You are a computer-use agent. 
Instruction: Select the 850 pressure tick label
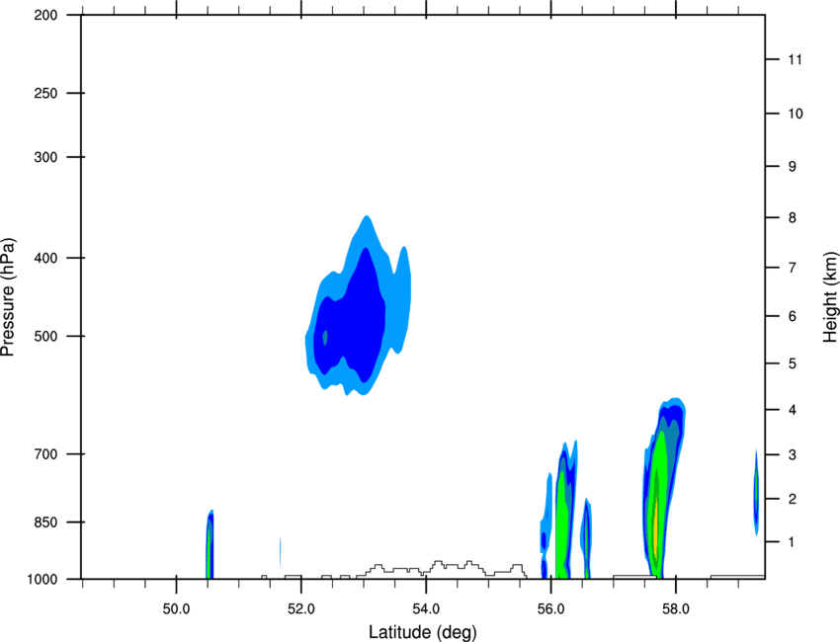(45, 522)
